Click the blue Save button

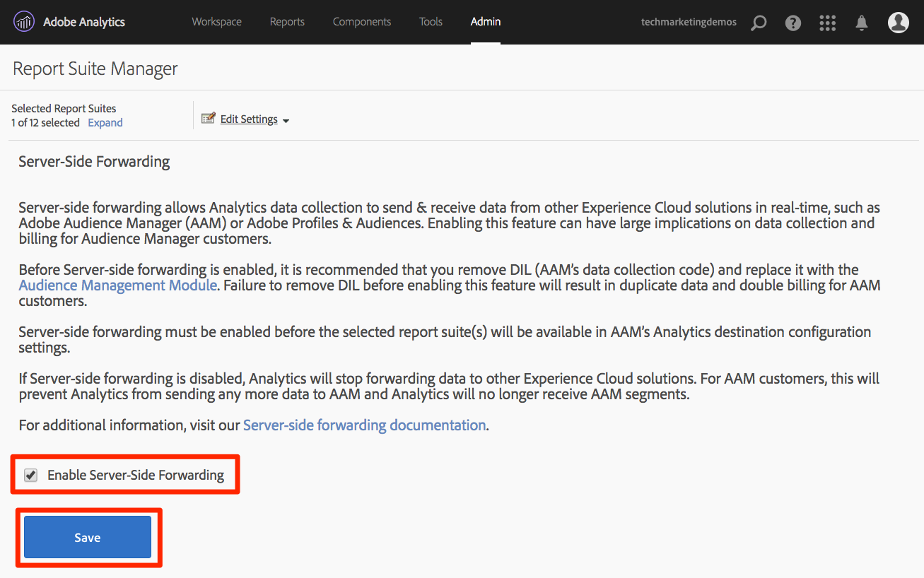(x=88, y=538)
